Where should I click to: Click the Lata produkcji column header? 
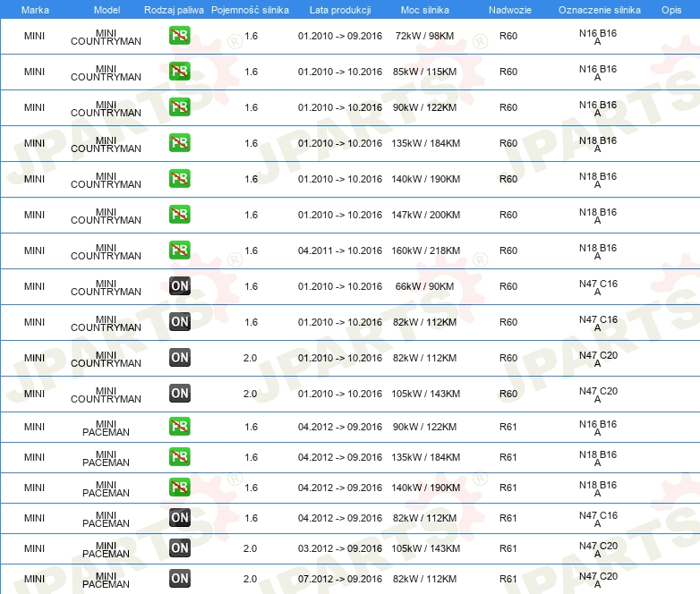(x=340, y=10)
